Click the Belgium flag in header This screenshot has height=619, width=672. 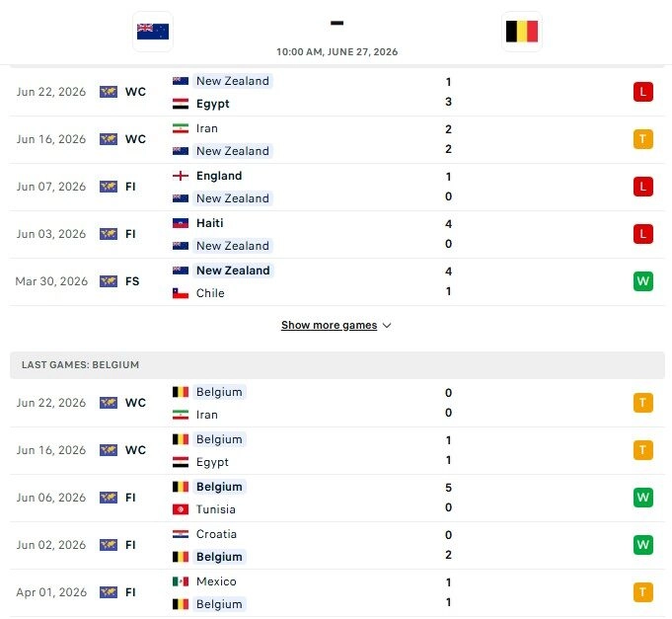(x=522, y=32)
